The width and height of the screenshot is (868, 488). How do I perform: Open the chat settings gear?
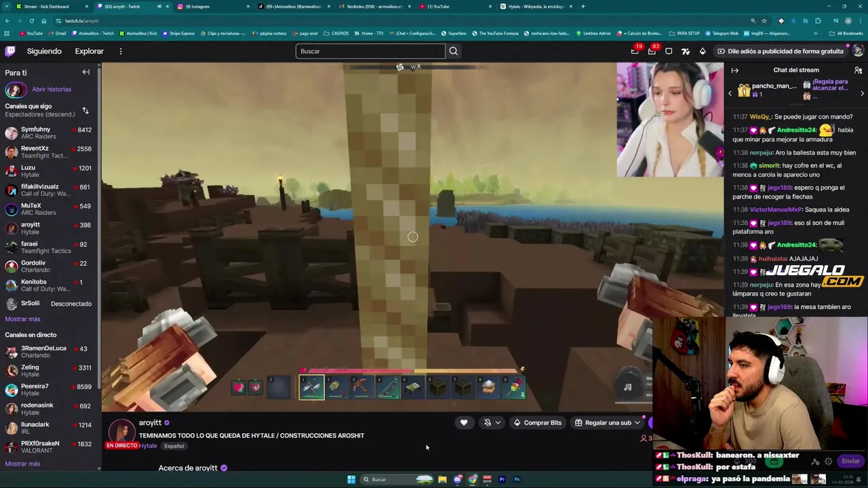828,461
